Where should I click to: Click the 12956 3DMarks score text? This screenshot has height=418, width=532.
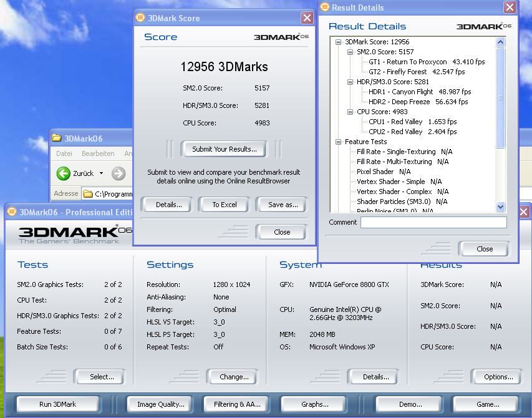point(224,67)
